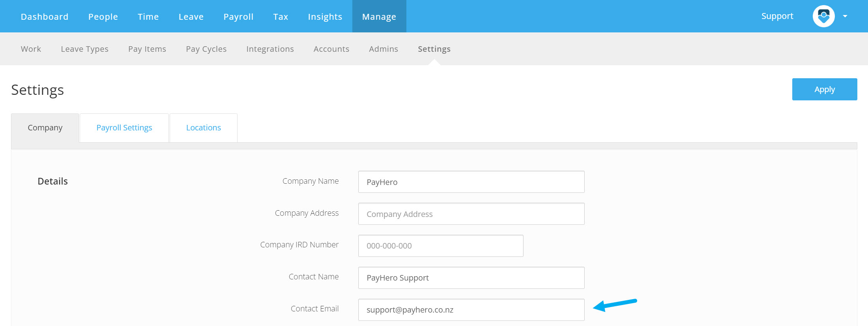Viewport: 868px width, 326px height.
Task: Click the Company Address input
Action: (471, 214)
